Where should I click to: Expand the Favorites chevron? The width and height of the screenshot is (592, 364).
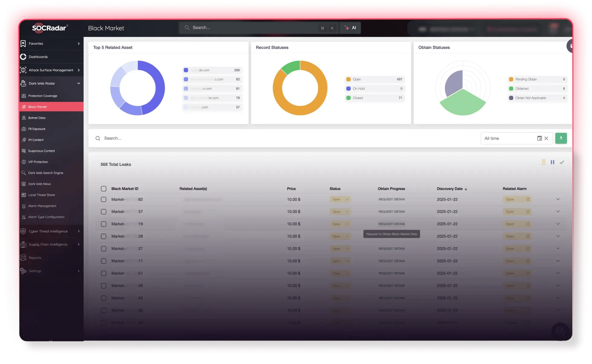point(79,43)
